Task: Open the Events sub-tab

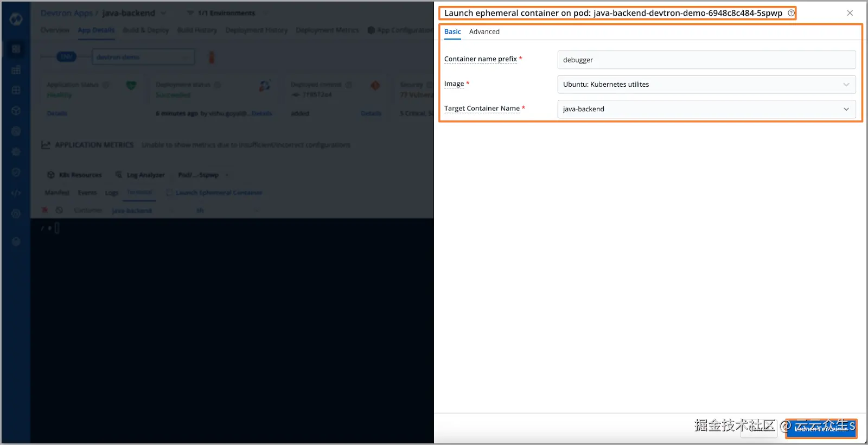Action: click(x=87, y=193)
